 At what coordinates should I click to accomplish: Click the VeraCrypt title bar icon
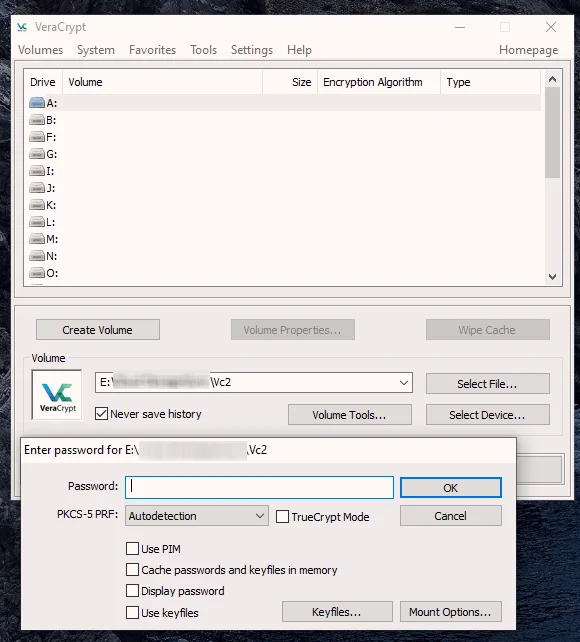coord(22,27)
